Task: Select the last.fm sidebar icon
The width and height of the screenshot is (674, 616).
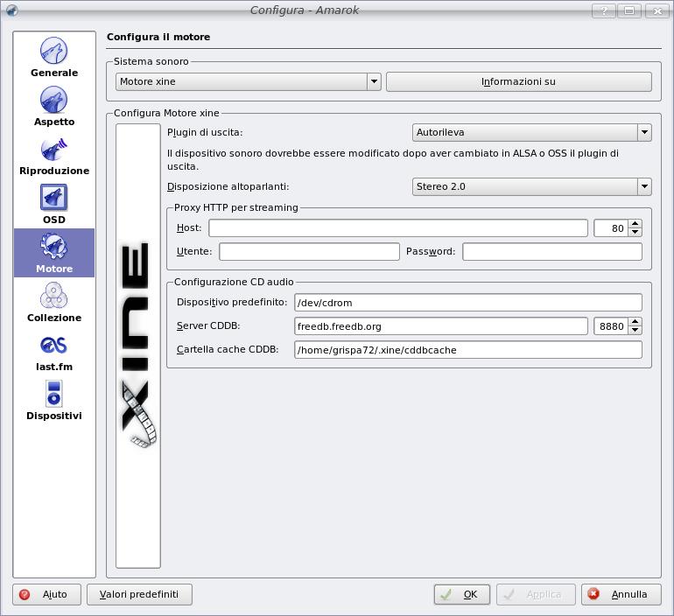Action: click(x=54, y=345)
